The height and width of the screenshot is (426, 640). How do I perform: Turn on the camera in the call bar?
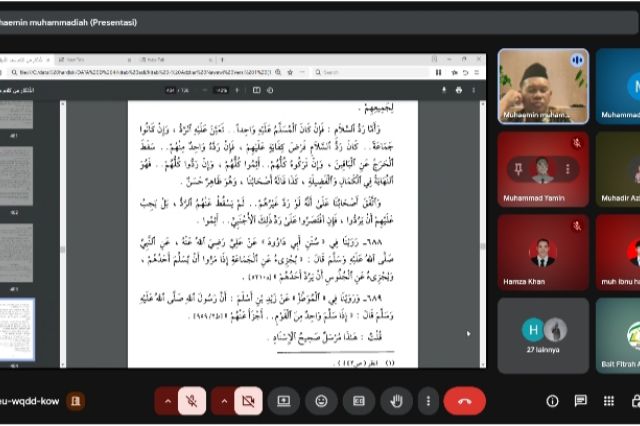pyautogui.click(x=248, y=401)
